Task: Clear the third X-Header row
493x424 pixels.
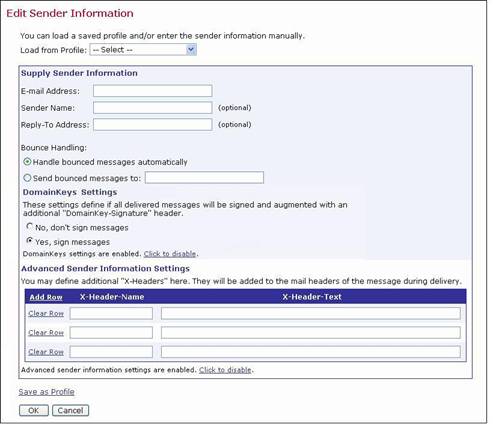Action: [x=46, y=352]
